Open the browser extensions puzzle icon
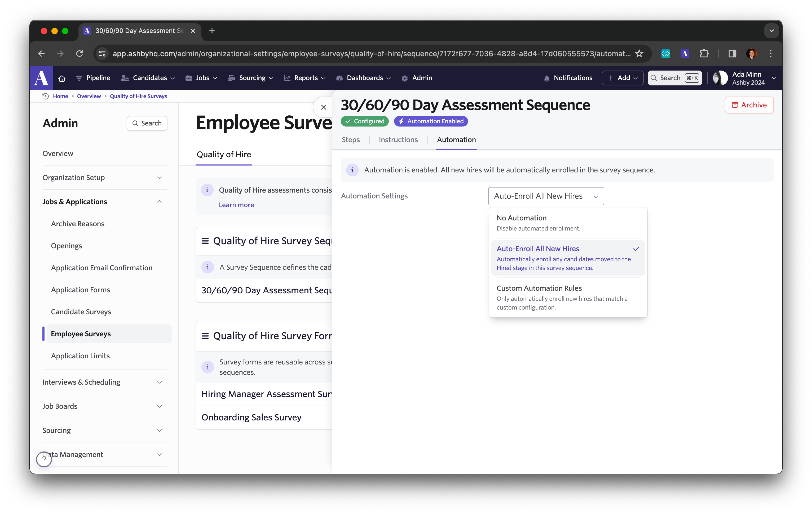This screenshot has height=513, width=812. click(x=704, y=54)
